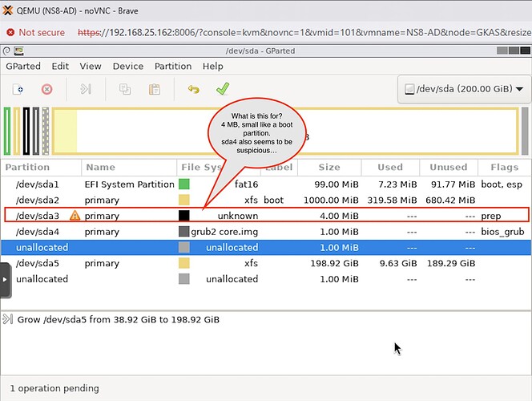Click the 'boot, esp' flags cell

(502, 184)
